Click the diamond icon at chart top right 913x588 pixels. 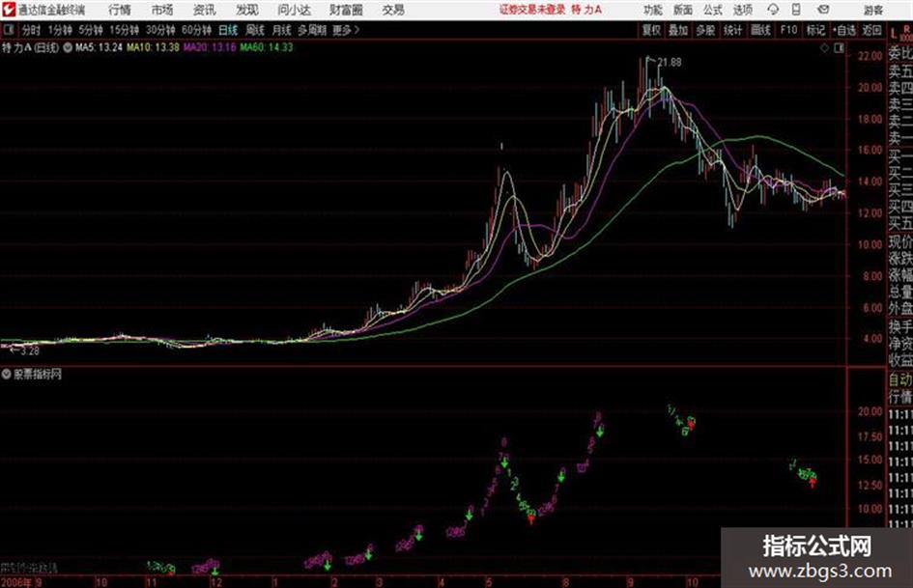tap(824, 48)
